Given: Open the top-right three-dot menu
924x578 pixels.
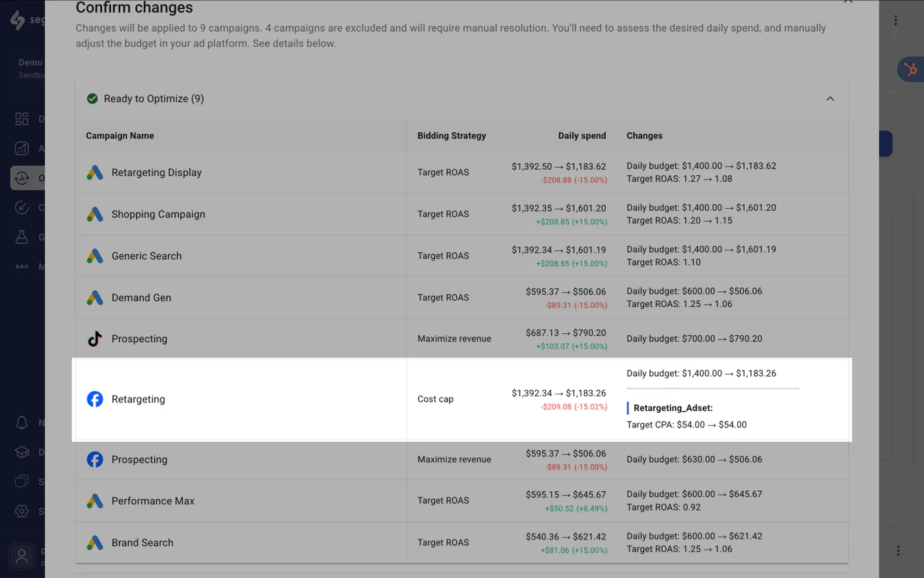Looking at the screenshot, I should coord(896,20).
